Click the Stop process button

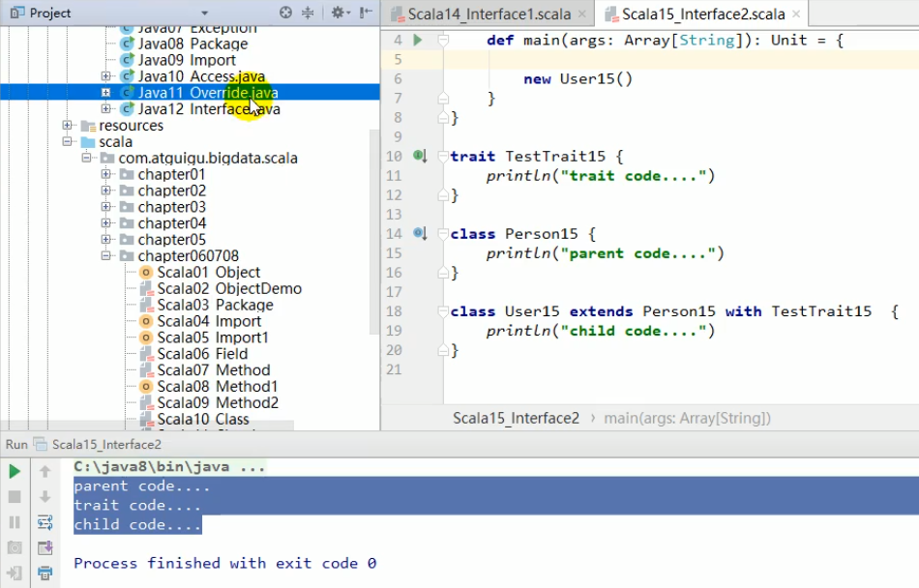15,497
